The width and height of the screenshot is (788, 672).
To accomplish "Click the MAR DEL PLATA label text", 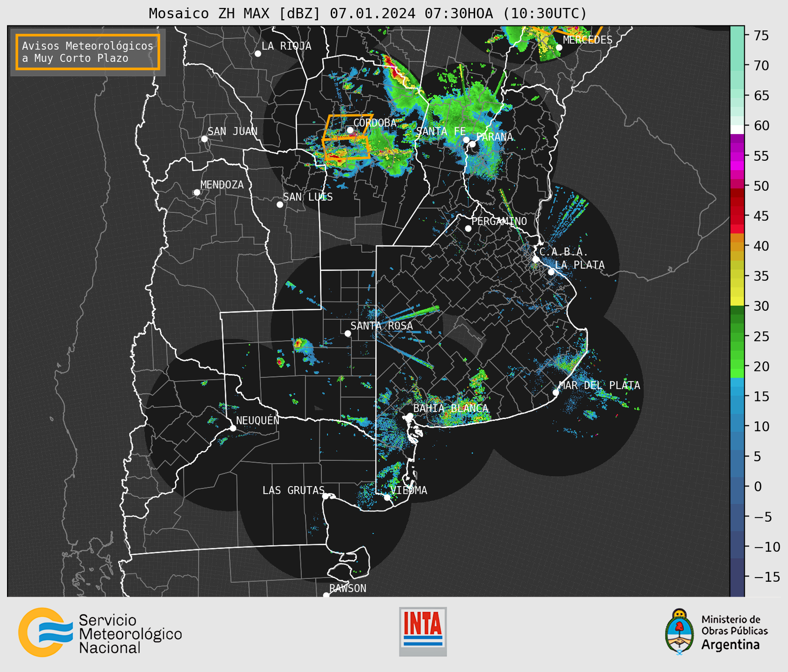I will [599, 386].
